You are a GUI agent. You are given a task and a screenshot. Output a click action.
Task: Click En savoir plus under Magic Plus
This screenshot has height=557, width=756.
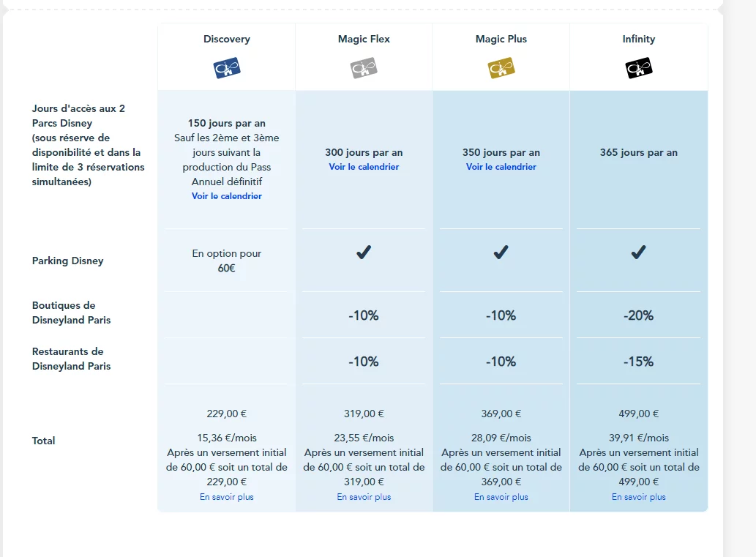coord(501,497)
